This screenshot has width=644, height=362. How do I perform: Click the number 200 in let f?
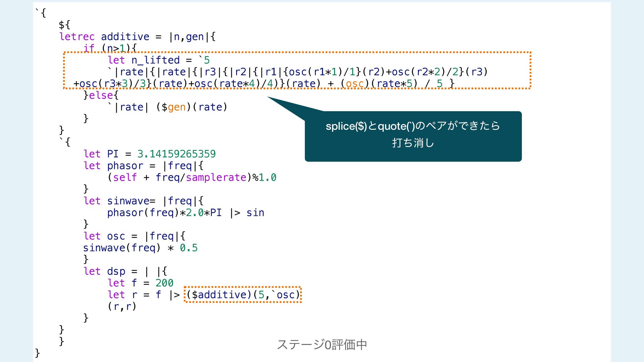(x=164, y=283)
